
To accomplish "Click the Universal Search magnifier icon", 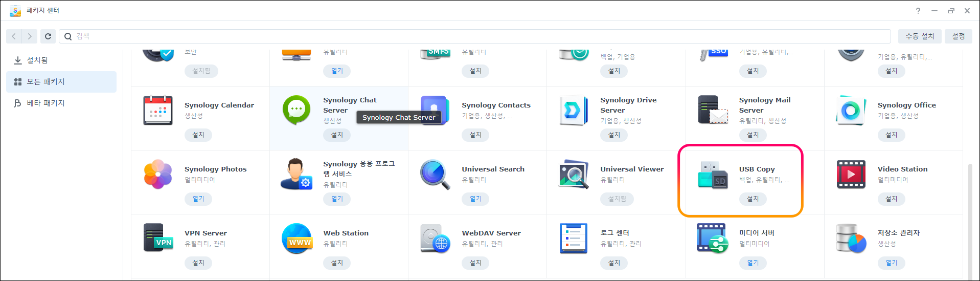I will pyautogui.click(x=435, y=174).
